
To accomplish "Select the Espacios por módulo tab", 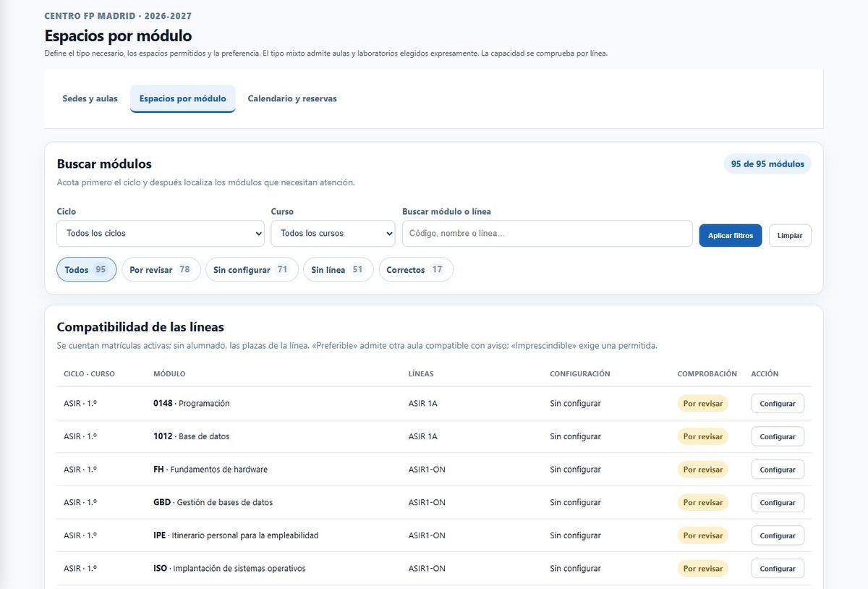I will click(183, 98).
